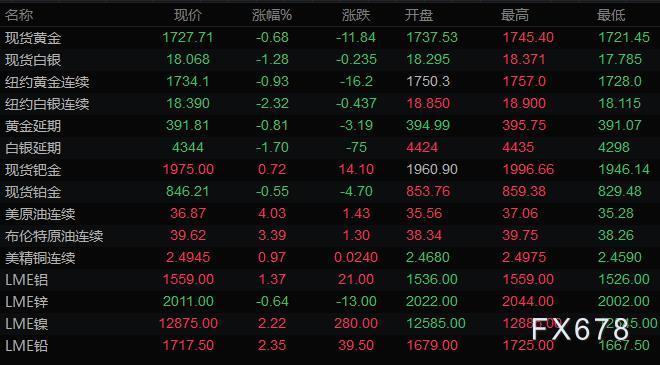Viewport: 660px width, 365px height.
Task: Select the LME铝 row
Action: 330,280
